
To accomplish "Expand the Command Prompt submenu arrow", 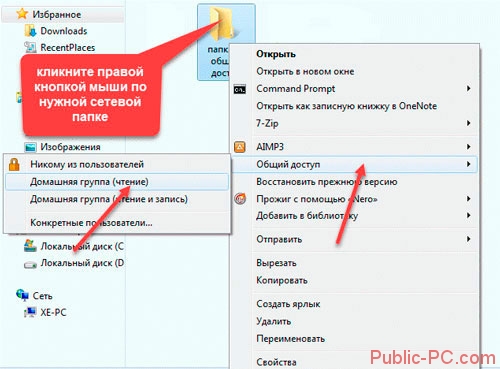I will 468,89.
